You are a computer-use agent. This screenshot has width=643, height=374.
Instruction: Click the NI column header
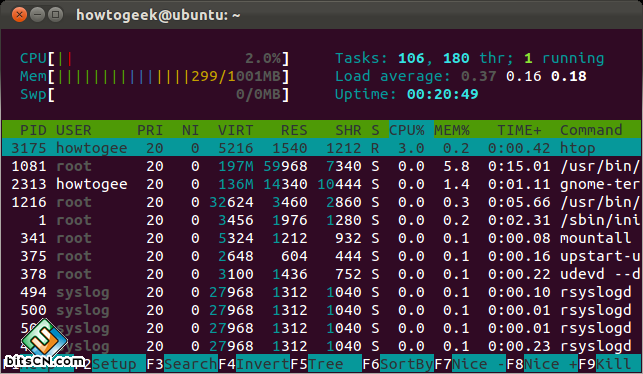pos(190,130)
